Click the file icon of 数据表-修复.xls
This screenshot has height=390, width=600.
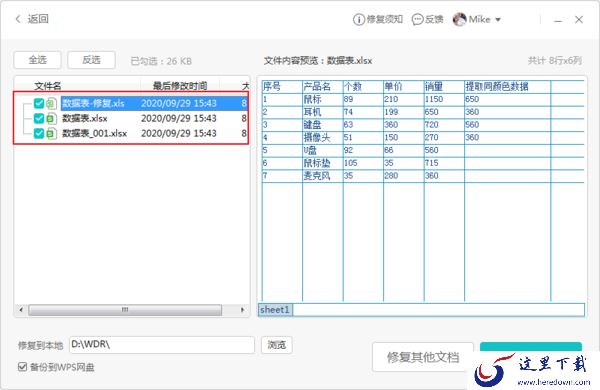[x=52, y=103]
